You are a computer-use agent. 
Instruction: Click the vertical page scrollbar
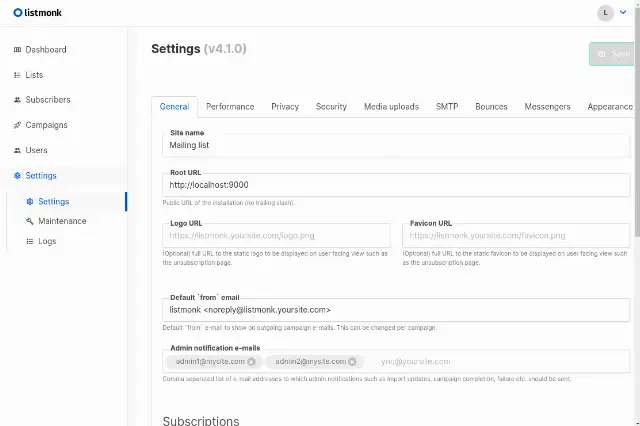(x=637, y=122)
